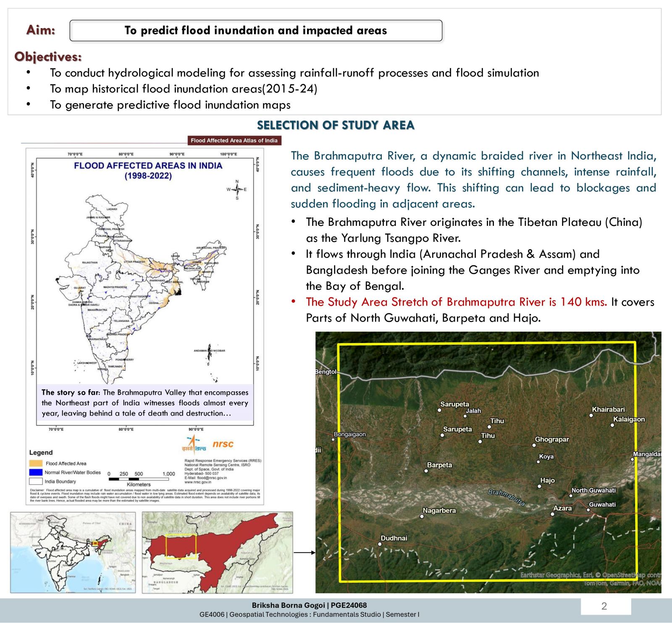Click the red 'Study Area Stretch' sentence
The height and width of the screenshot is (623, 672).
[x=456, y=302]
